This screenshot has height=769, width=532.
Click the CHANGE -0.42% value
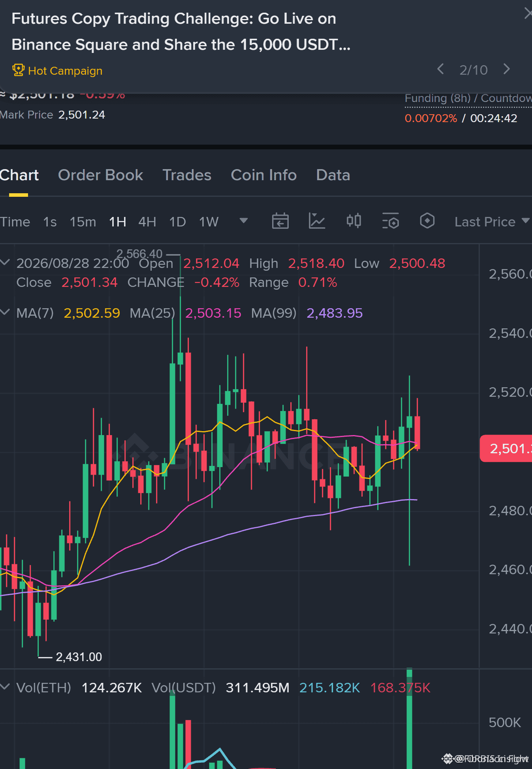point(217,282)
